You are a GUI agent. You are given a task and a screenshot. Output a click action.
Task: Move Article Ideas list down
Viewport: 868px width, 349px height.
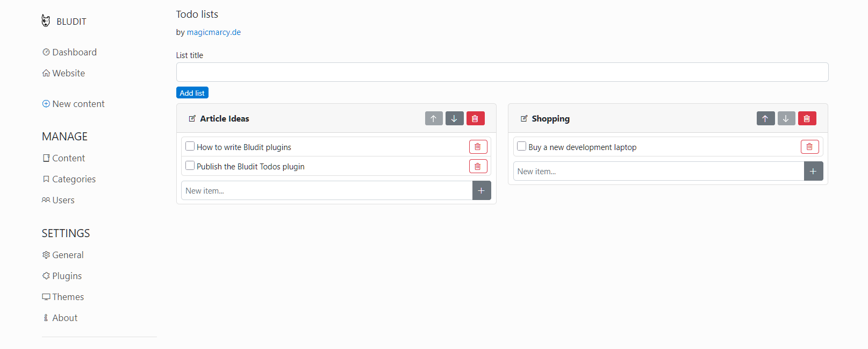pos(455,118)
